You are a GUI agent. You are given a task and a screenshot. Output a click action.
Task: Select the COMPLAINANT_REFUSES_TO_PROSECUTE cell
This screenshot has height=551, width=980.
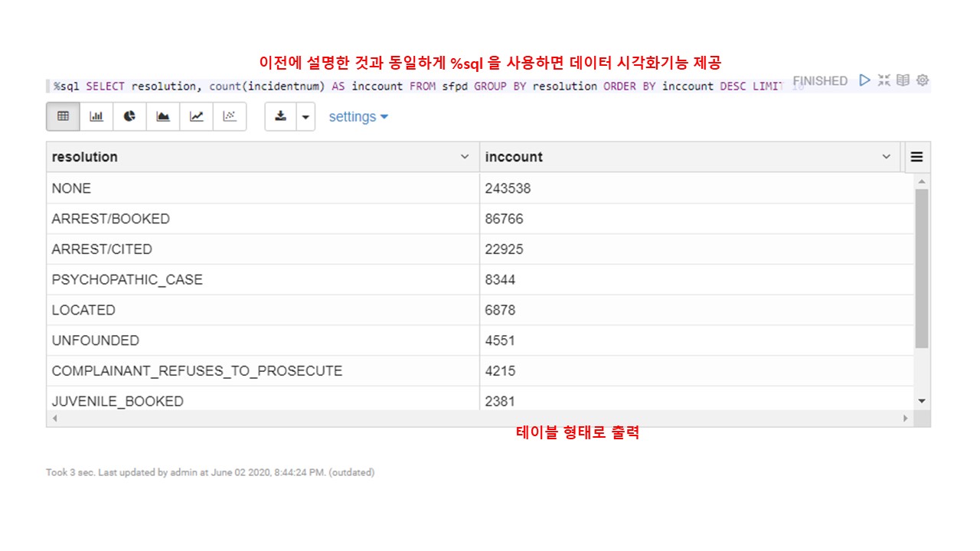[x=263, y=370]
